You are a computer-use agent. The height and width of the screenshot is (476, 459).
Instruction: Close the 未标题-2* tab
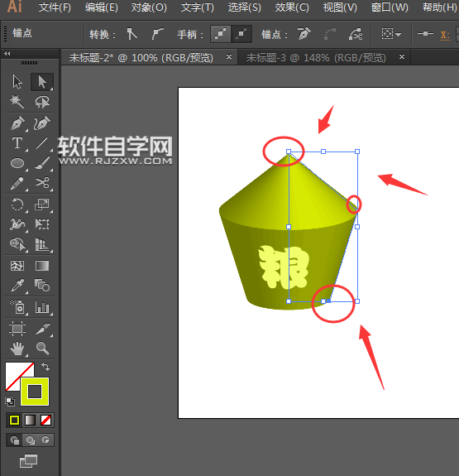coord(229,56)
